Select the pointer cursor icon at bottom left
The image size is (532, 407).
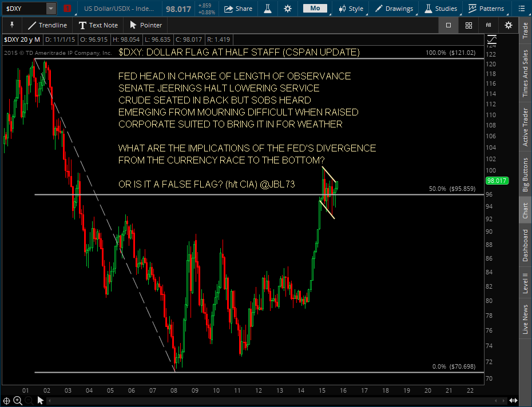41,401
